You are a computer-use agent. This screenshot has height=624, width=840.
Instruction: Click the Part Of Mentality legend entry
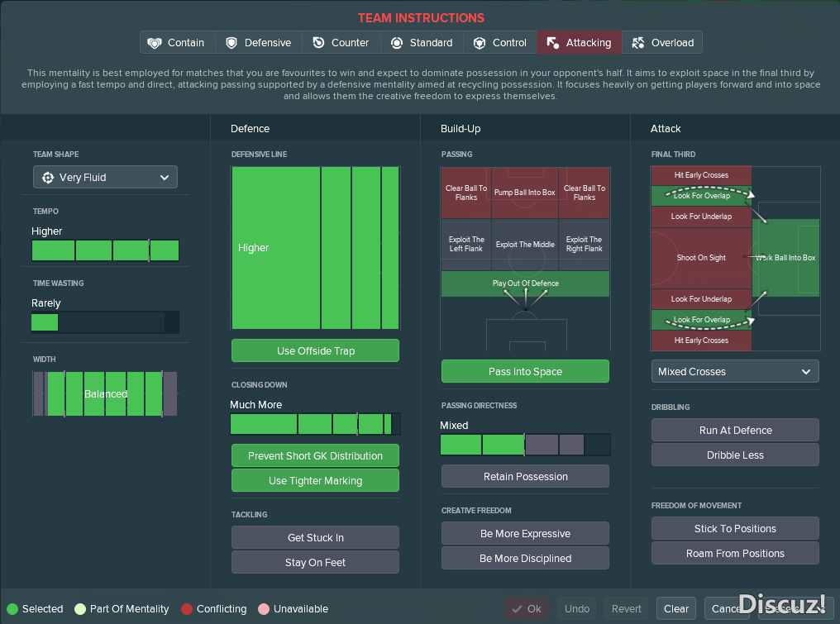122,609
